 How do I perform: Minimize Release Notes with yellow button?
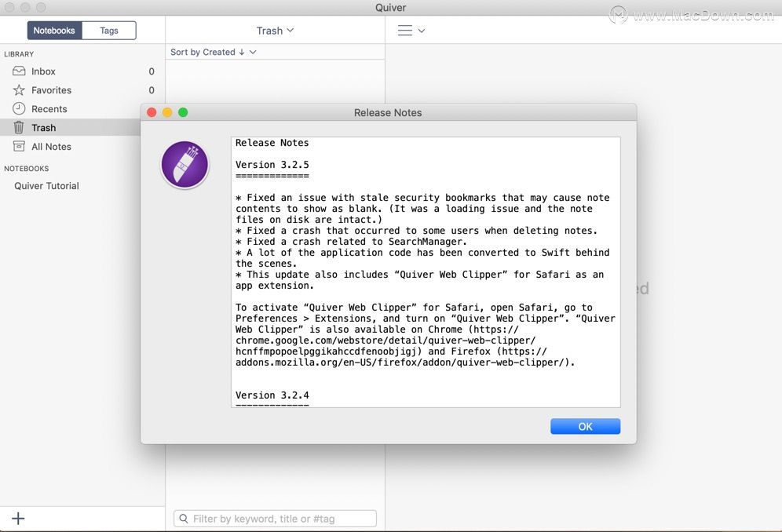coord(167,113)
